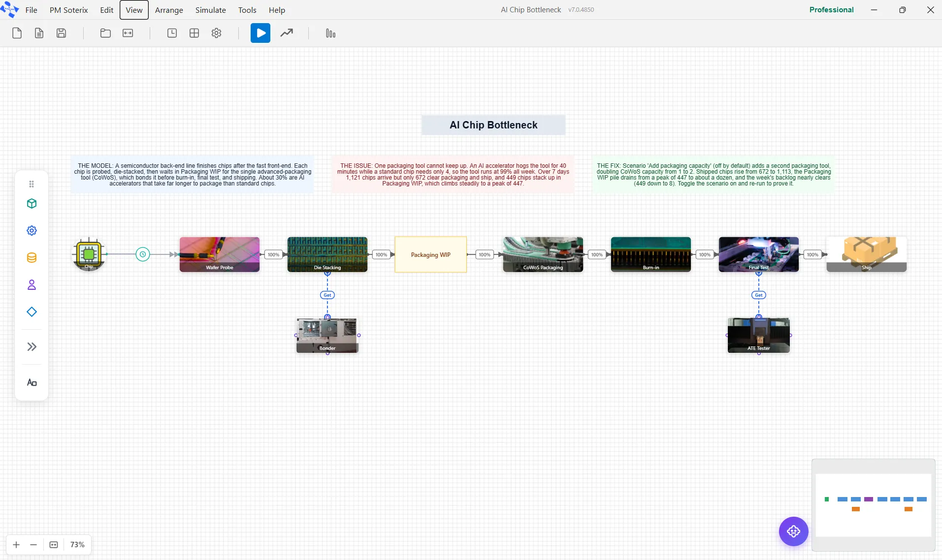Run simulation with the blue play button
942x560 pixels.
tap(260, 33)
